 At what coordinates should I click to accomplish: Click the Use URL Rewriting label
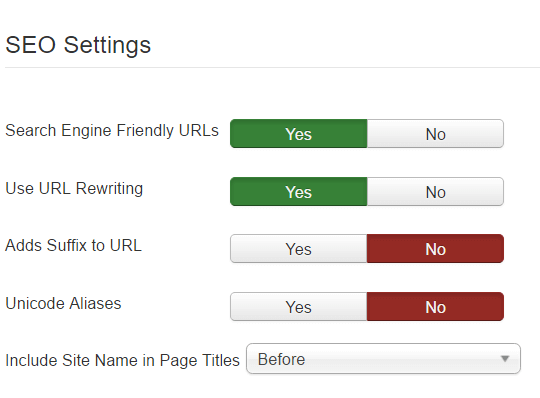74,189
